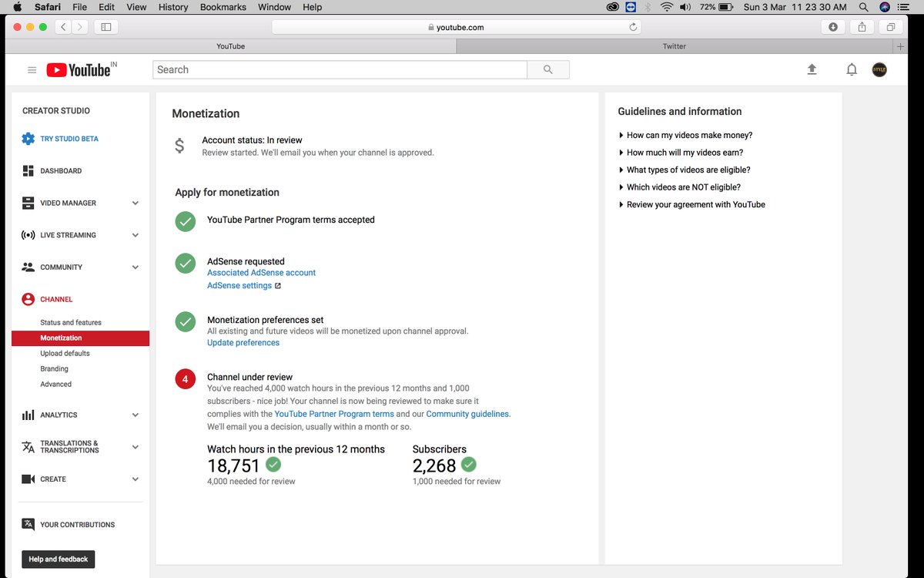Click the Translations & Transcriptions icon

click(x=28, y=447)
